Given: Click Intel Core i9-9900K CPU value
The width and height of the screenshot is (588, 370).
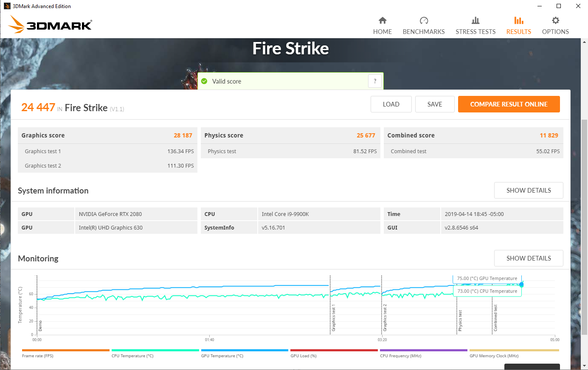Looking at the screenshot, I should (285, 214).
